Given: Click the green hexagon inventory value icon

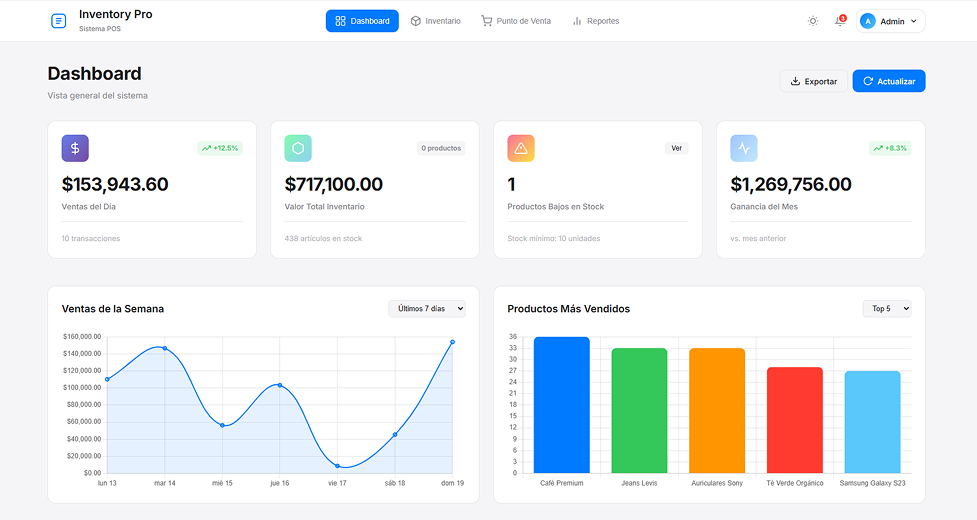Looking at the screenshot, I should coord(298,148).
